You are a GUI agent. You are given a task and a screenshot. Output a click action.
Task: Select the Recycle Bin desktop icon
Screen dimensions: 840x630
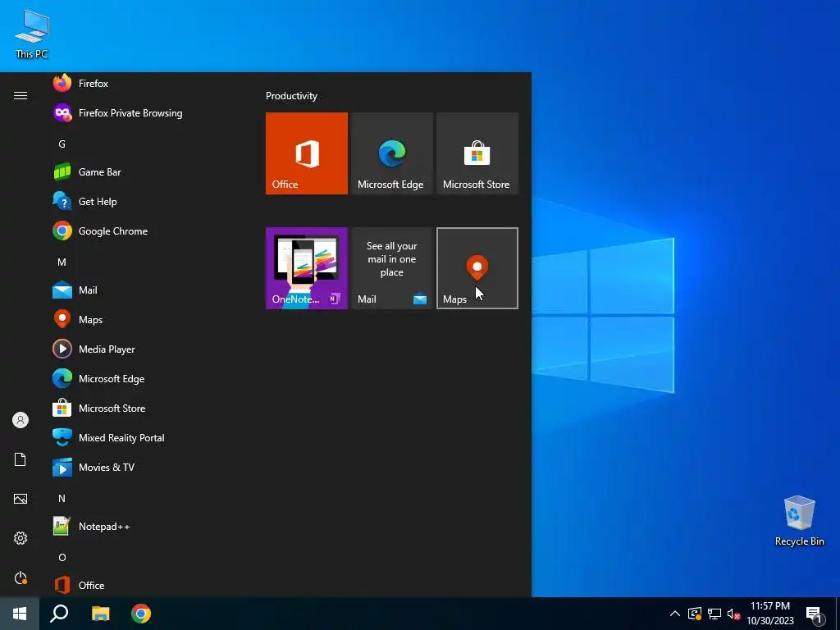click(x=799, y=521)
